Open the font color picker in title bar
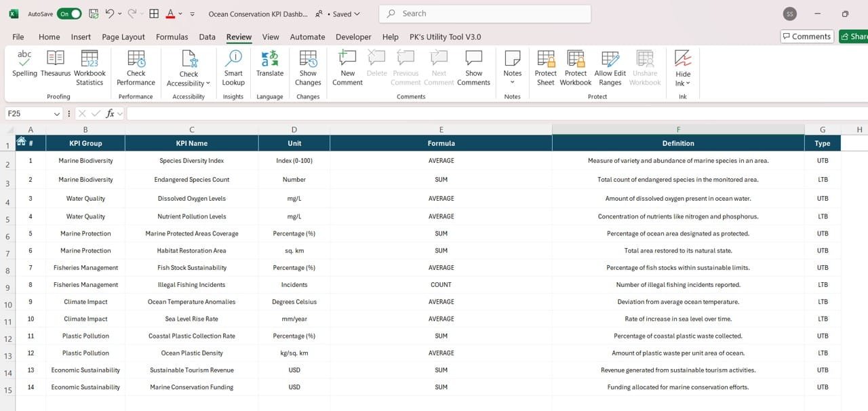This screenshot has width=868, height=411. point(181,14)
